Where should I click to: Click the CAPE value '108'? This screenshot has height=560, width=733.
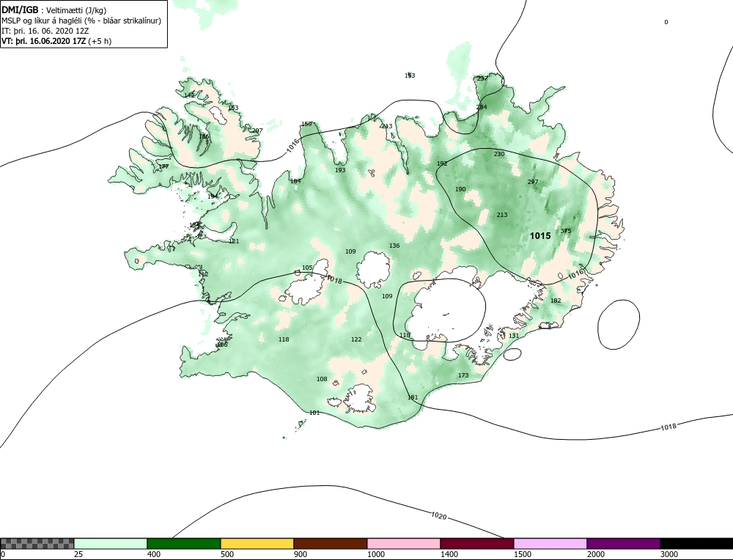tap(322, 379)
